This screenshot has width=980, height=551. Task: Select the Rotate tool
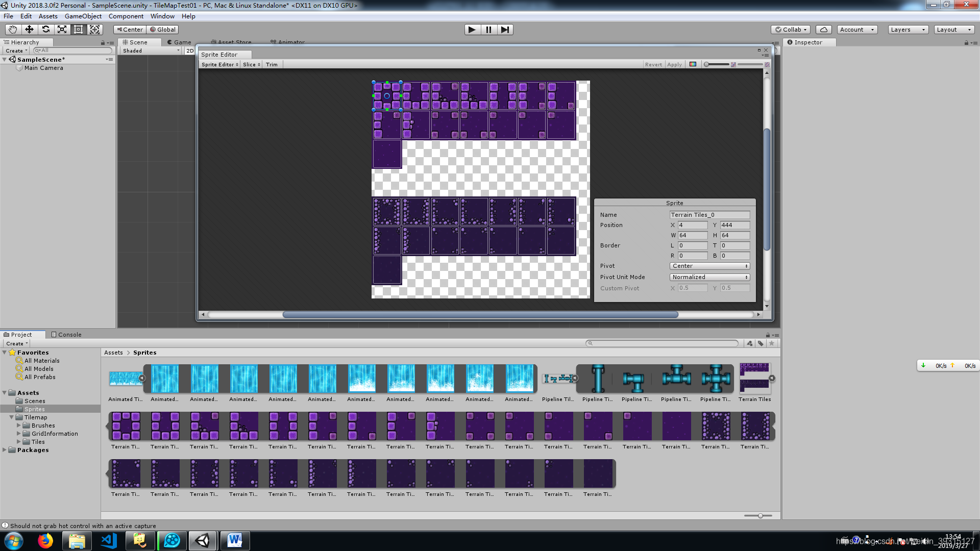[45, 30]
